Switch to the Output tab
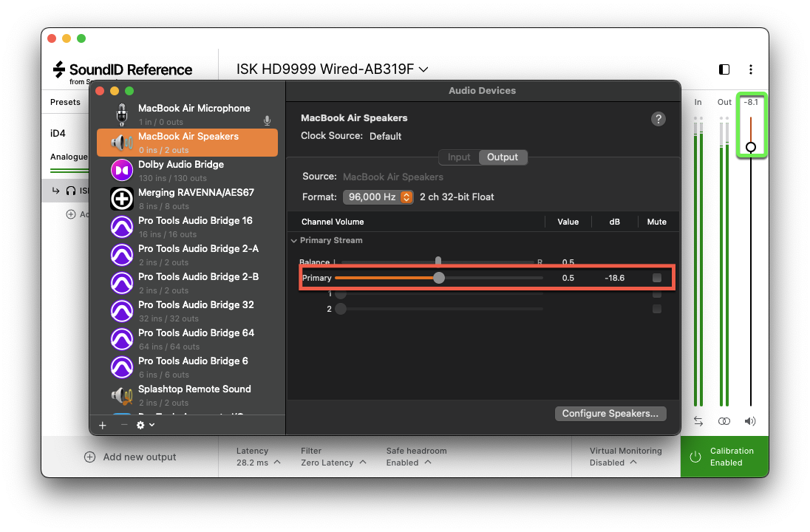 click(x=503, y=157)
